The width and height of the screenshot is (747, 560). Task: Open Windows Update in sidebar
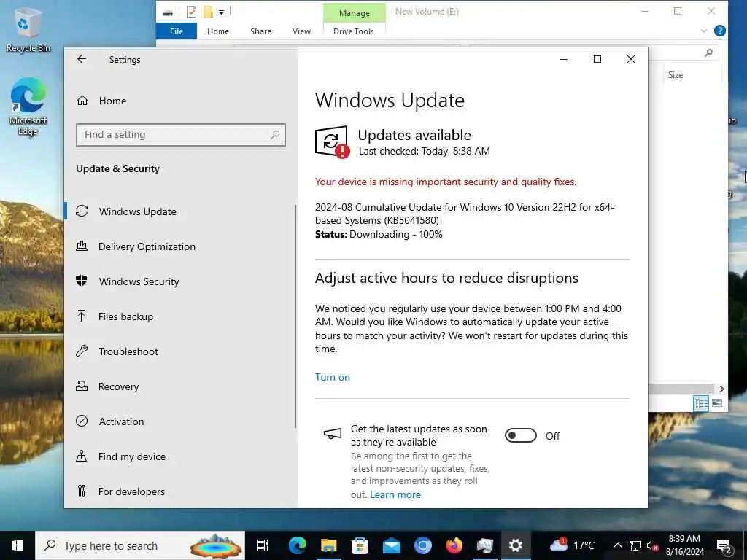pos(137,211)
